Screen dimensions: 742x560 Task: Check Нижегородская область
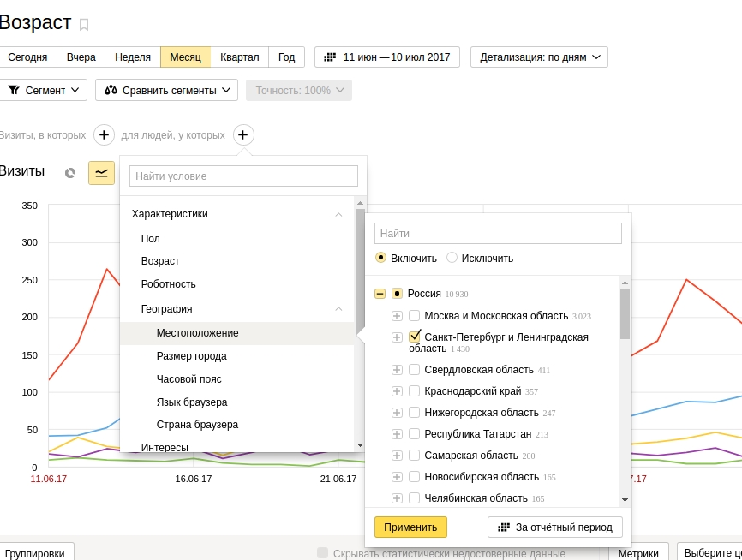(x=414, y=413)
